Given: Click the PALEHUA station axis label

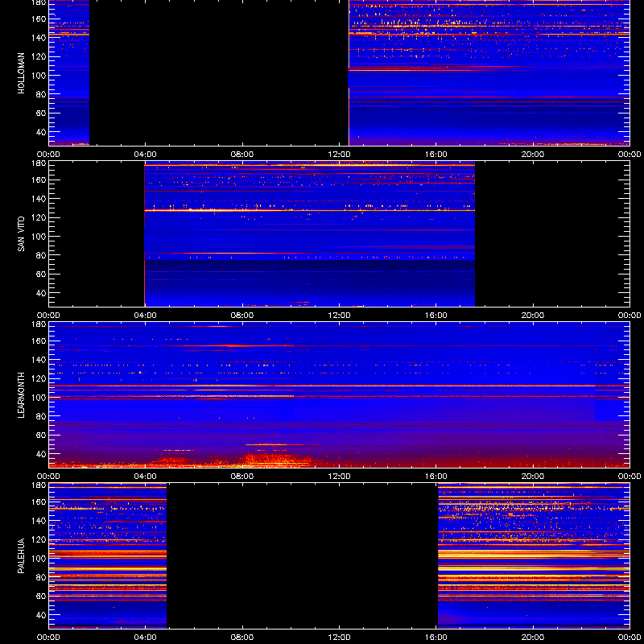Looking at the screenshot, I should pos(22,556).
